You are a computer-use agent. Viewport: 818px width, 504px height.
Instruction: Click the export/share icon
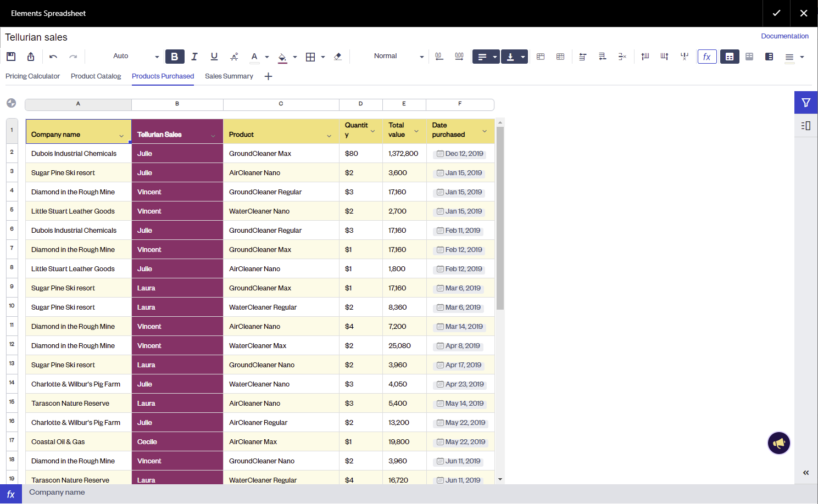click(x=31, y=57)
